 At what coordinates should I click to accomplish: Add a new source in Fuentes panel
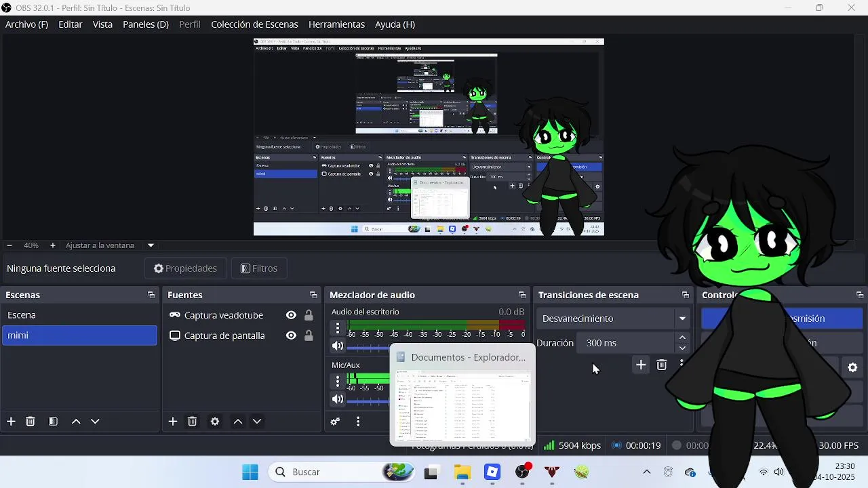point(173,422)
